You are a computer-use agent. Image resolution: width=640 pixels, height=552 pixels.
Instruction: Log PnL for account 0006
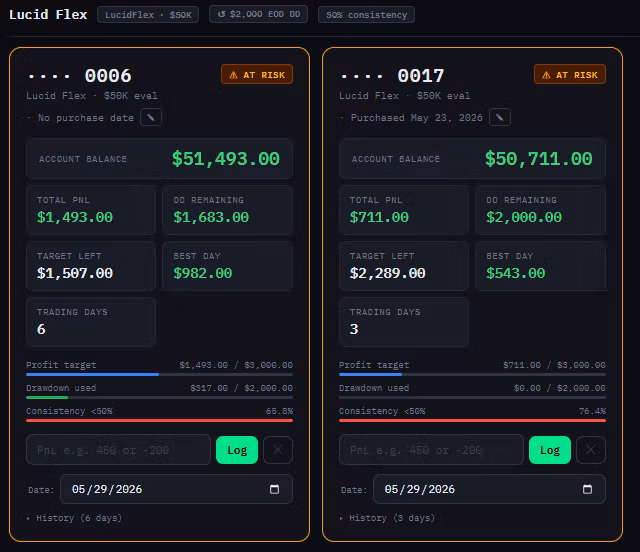237,450
